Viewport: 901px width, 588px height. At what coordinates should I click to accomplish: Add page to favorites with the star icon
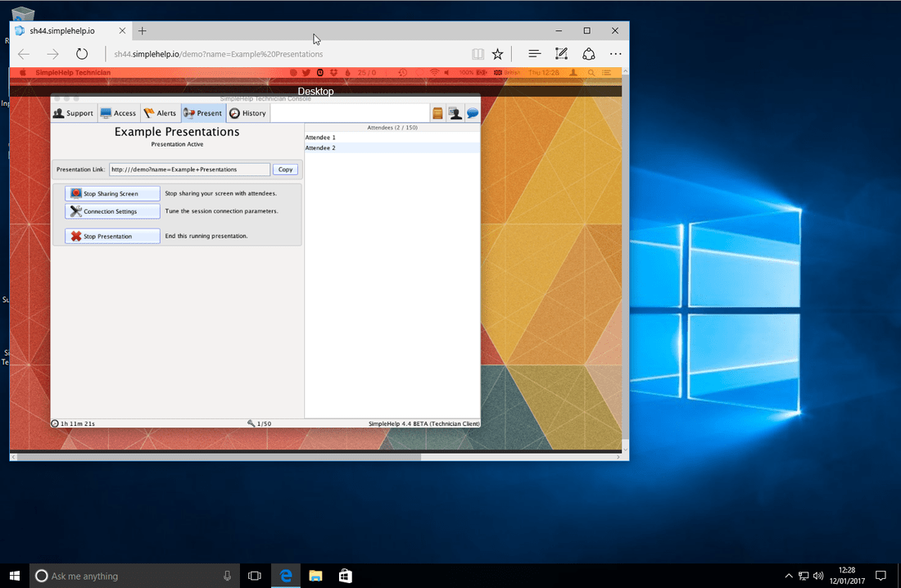click(497, 53)
